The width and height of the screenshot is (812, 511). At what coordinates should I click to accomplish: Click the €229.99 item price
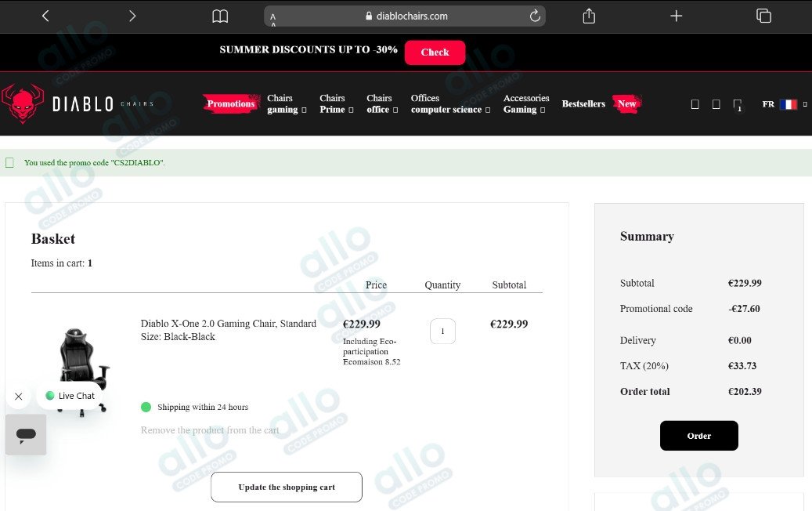click(362, 324)
